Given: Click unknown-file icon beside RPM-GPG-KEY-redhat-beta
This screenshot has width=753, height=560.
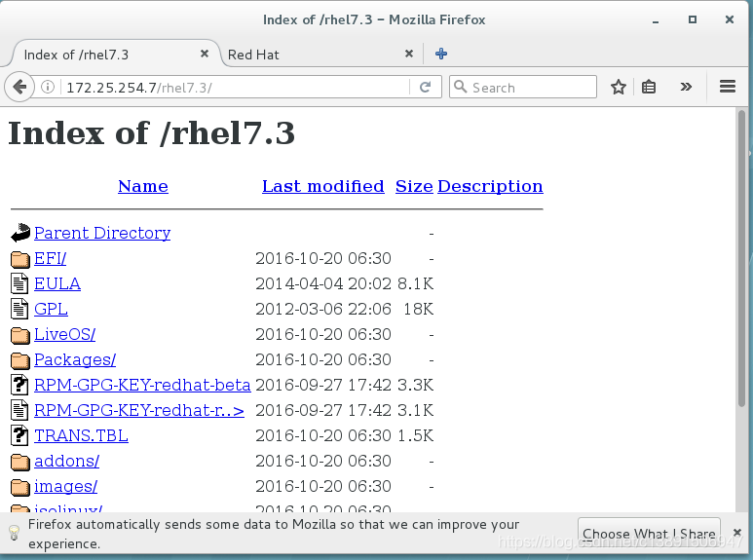Looking at the screenshot, I should tap(19, 385).
